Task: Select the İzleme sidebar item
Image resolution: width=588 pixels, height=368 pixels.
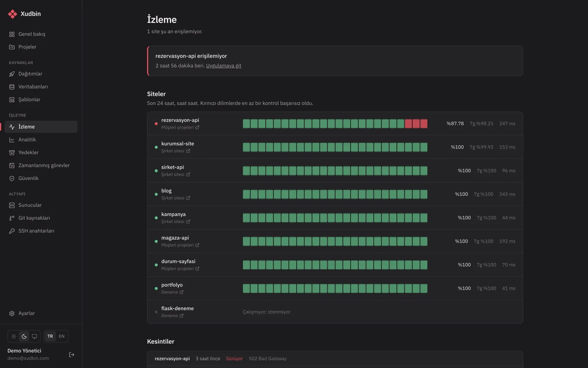Action: [41, 127]
